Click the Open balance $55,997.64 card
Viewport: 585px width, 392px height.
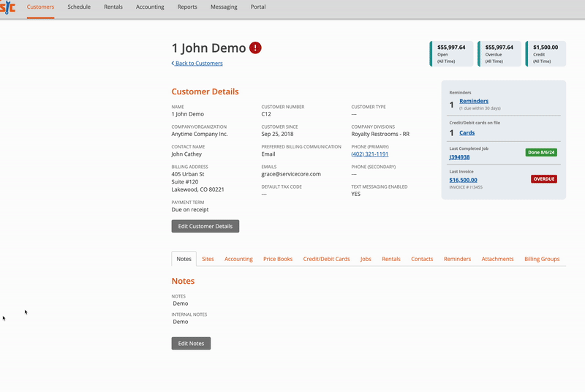point(451,53)
